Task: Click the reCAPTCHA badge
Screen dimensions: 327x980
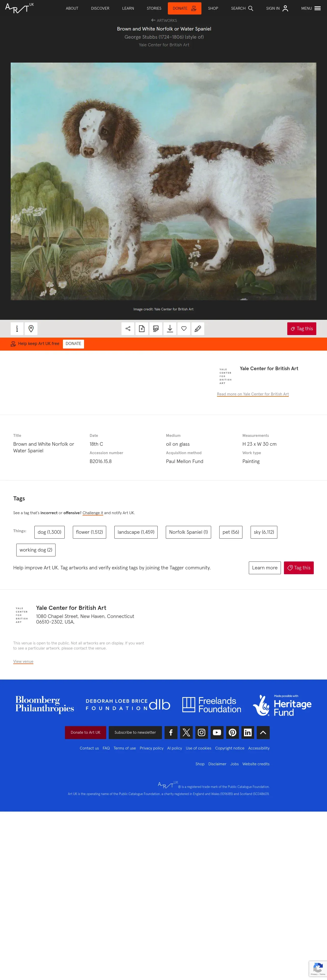Action: pos(318,969)
